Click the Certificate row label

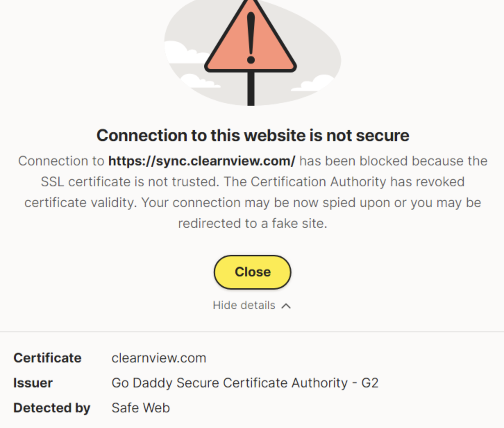pyautogui.click(x=47, y=358)
